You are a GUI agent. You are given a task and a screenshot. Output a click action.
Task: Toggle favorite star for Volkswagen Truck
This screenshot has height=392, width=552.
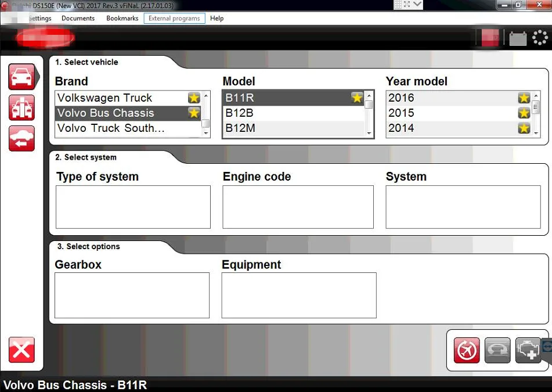[x=194, y=98]
